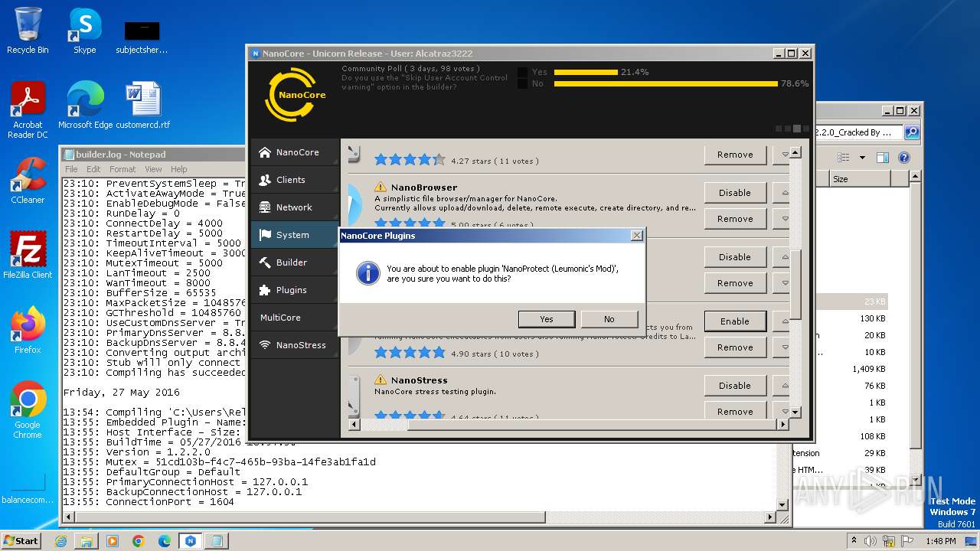Click the NanoStress warning triangle icon
980x551 pixels.
(x=381, y=380)
